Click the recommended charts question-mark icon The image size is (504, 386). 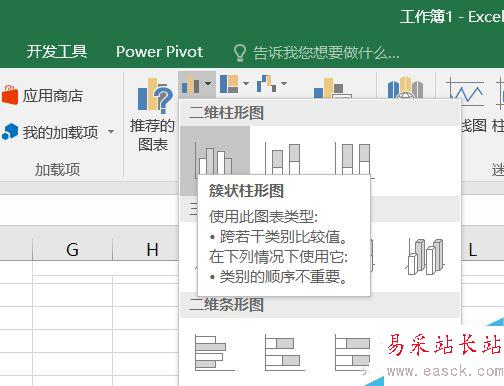point(155,96)
